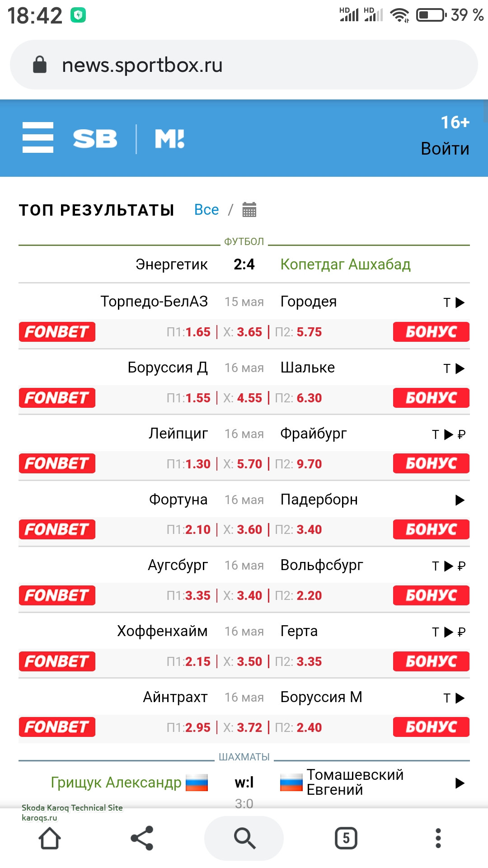488x868 pixels.
Task: Open the results calendar picker
Action: point(249,210)
